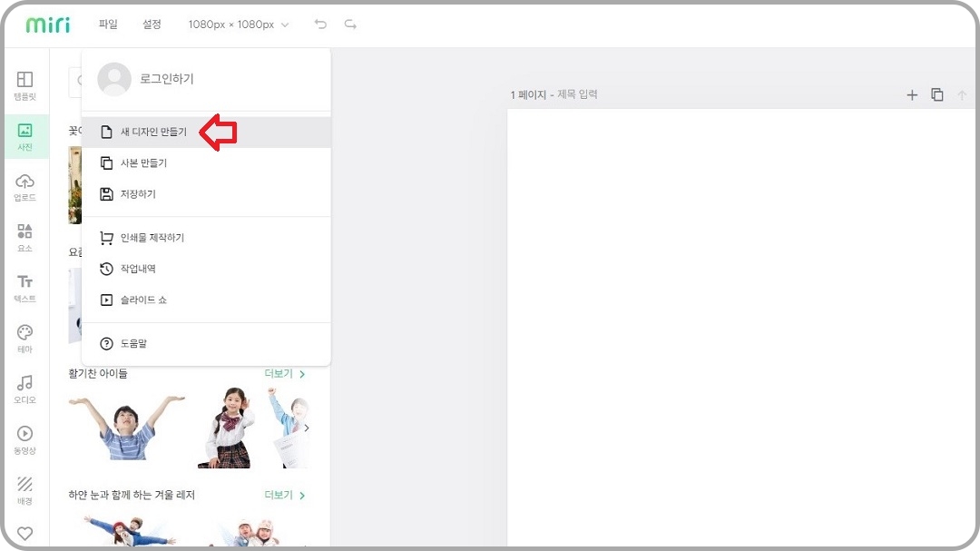This screenshot has width=980, height=551.
Task: Open the 텍스트 sidebar panel
Action: coord(25,289)
